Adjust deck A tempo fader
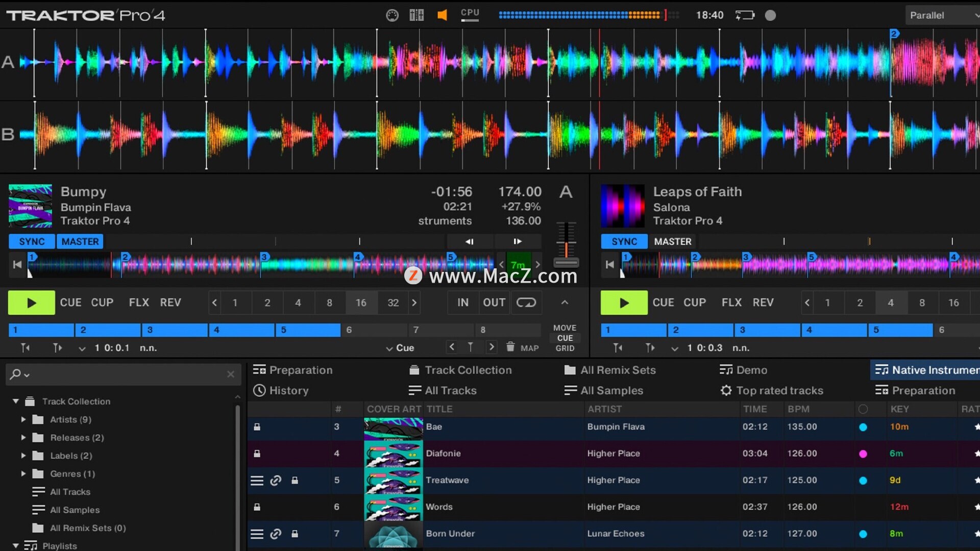This screenshot has width=980, height=551. point(566,263)
